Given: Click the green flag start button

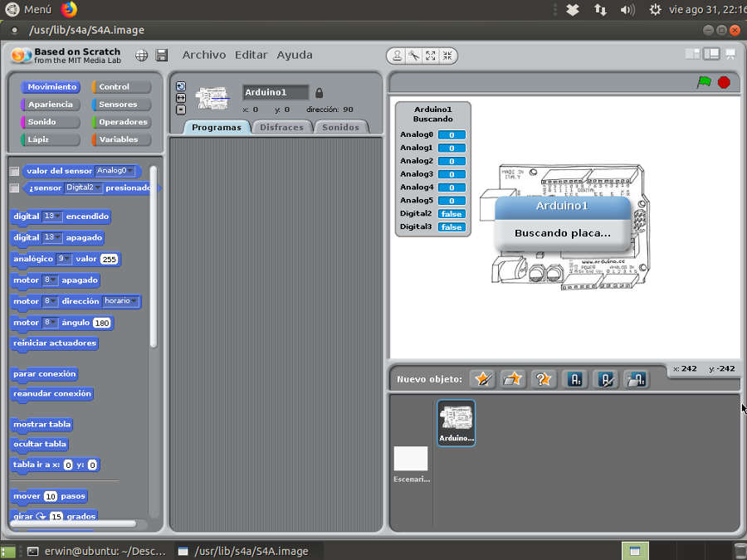Looking at the screenshot, I should pos(704,82).
